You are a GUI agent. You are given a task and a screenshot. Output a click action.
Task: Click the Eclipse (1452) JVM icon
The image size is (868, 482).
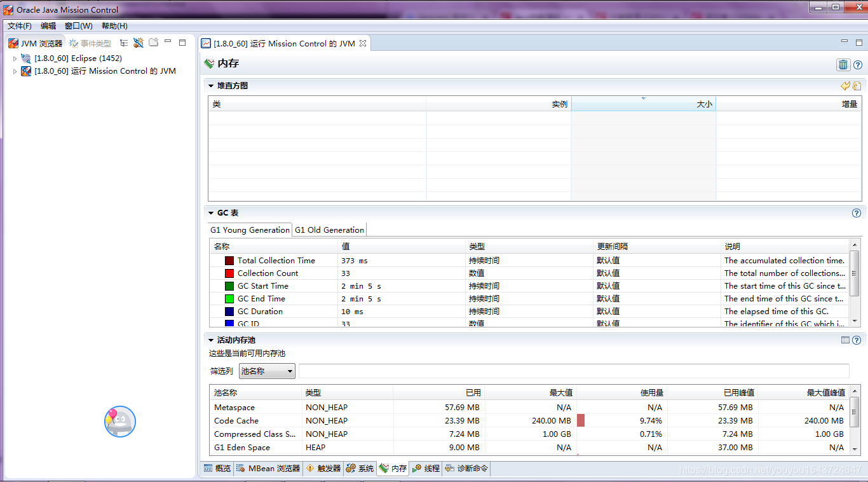26,59
